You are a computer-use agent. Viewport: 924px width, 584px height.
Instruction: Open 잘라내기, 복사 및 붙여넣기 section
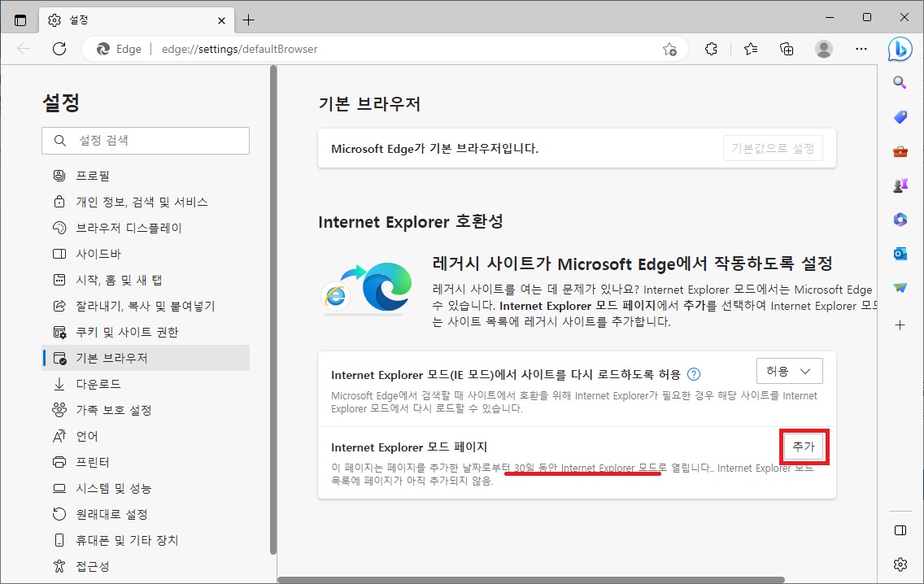point(146,306)
